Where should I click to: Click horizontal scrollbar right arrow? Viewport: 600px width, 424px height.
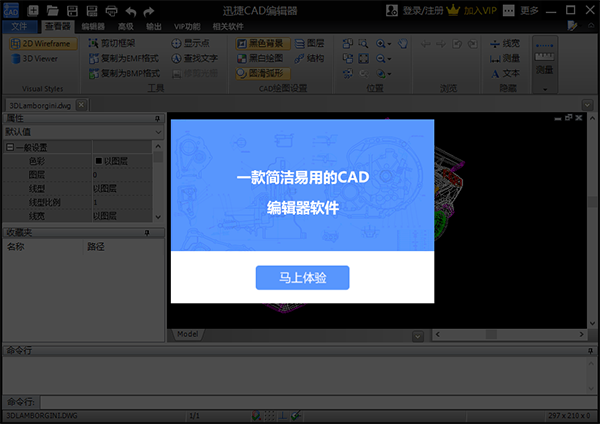[581, 334]
